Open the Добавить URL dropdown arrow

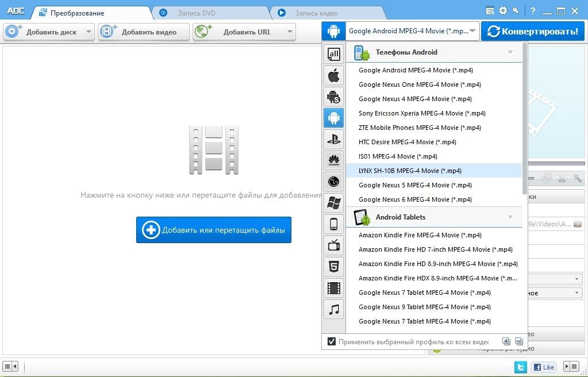(x=290, y=32)
